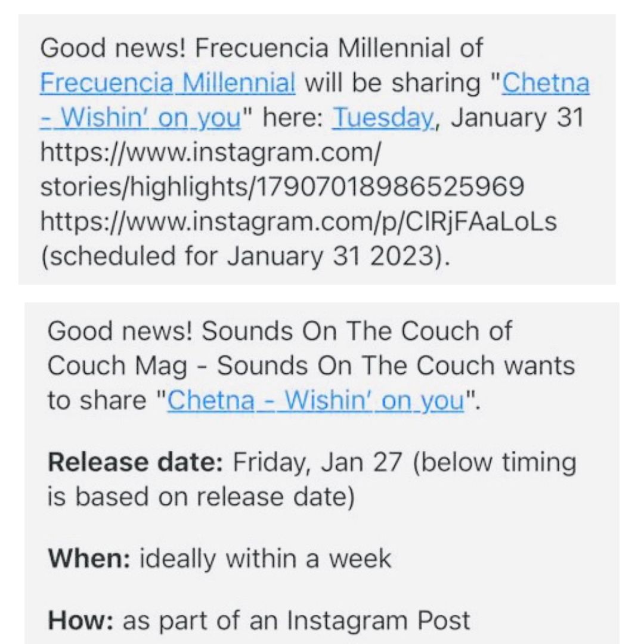Click the 'January 31' text after Tuesday
644x644 pixels.
(517, 117)
